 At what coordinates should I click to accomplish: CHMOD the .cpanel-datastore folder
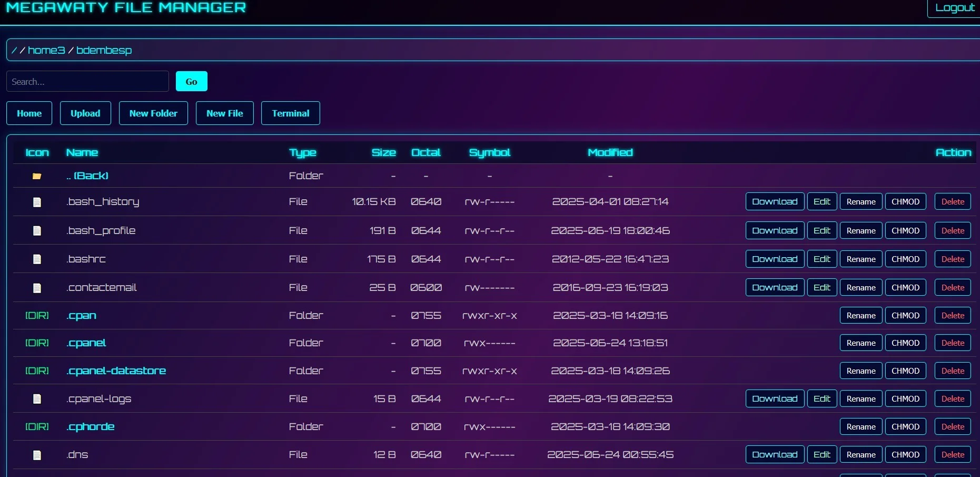tap(905, 371)
